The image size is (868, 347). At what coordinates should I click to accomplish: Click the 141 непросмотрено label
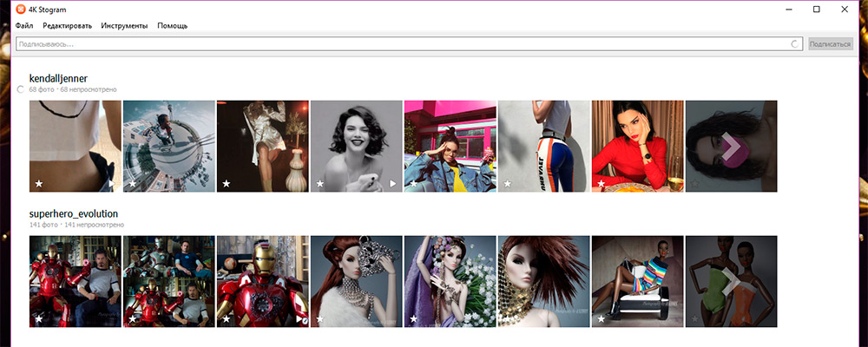(94, 226)
